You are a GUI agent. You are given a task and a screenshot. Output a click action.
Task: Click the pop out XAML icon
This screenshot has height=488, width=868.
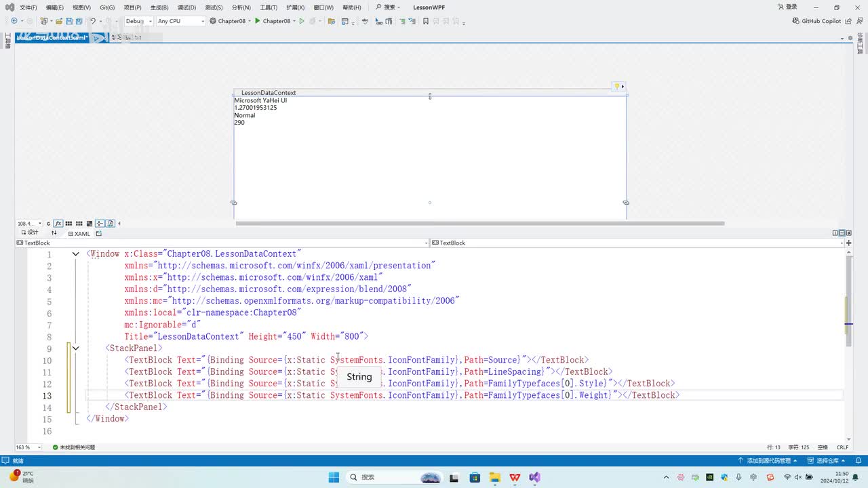tap(99, 233)
